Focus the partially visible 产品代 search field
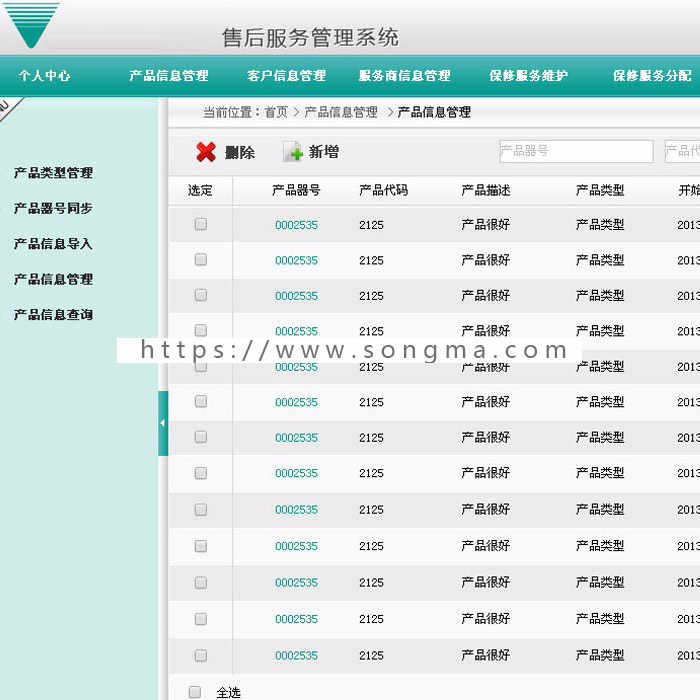Image resolution: width=700 pixels, height=700 pixels. point(682,151)
